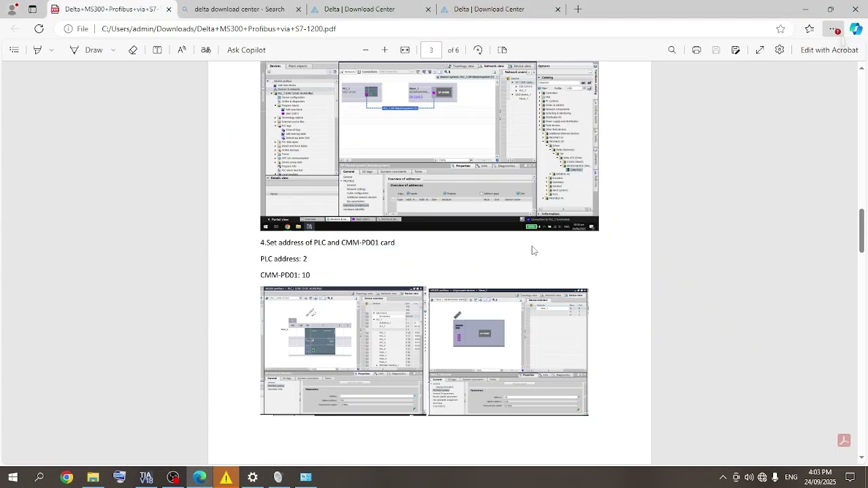Open TIA Portal V18 from the taskbar
The image size is (868, 488).
point(146,477)
